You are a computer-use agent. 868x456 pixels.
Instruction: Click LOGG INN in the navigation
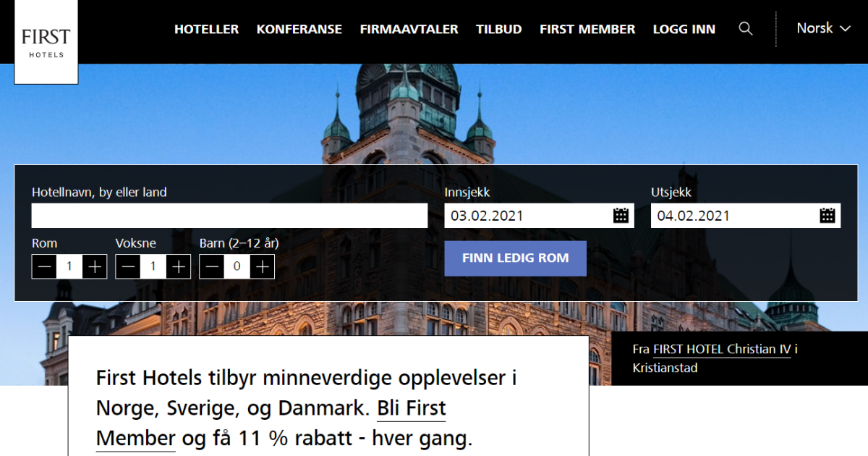[x=684, y=29]
